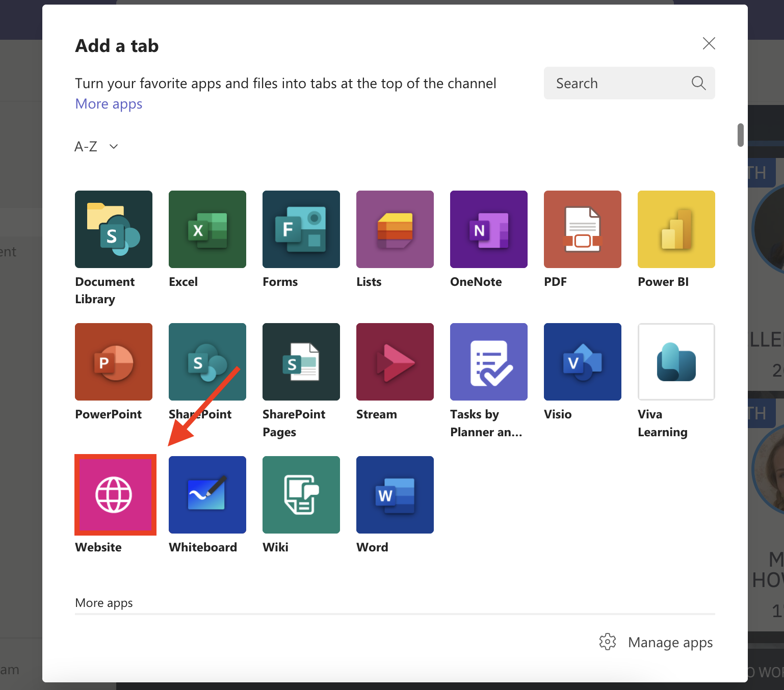The image size is (784, 690).
Task: Click the PowerPoint label text
Action: [x=109, y=414]
